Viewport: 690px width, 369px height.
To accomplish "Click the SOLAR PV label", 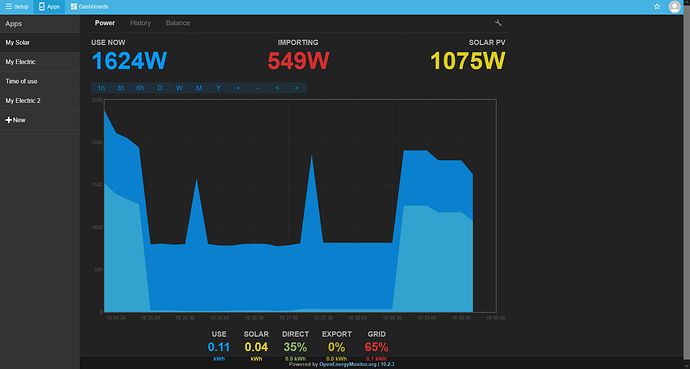I will tap(487, 43).
